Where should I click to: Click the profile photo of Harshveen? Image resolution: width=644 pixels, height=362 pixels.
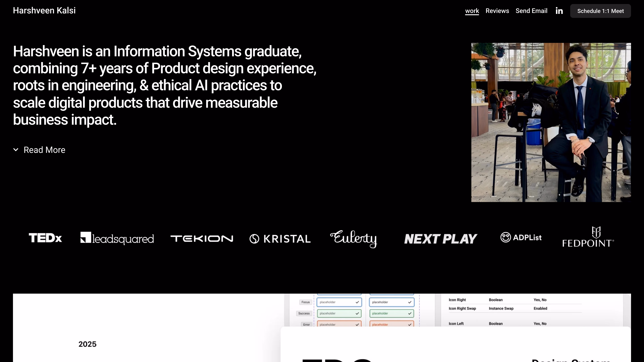[x=551, y=122]
